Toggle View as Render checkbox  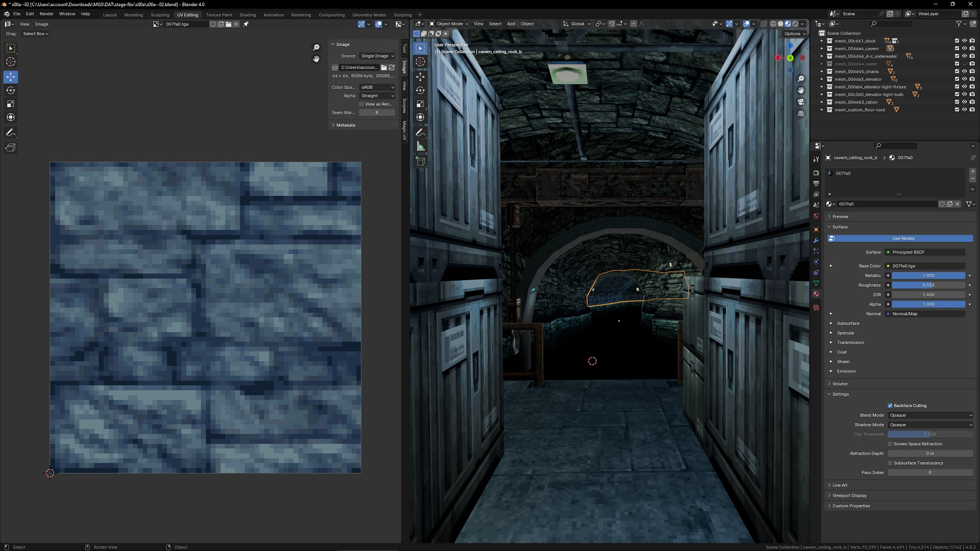361,104
